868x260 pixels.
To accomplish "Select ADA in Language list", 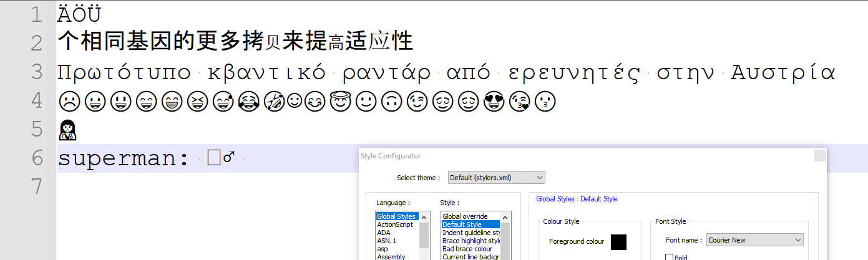I will tap(384, 233).
